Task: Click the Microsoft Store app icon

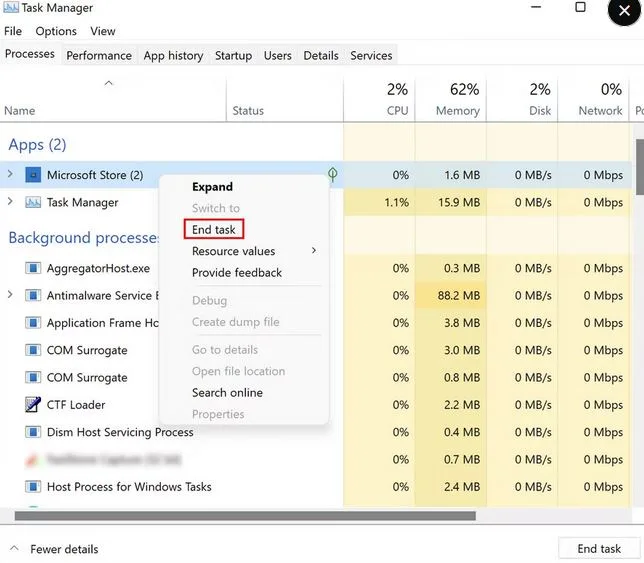Action: (33, 175)
